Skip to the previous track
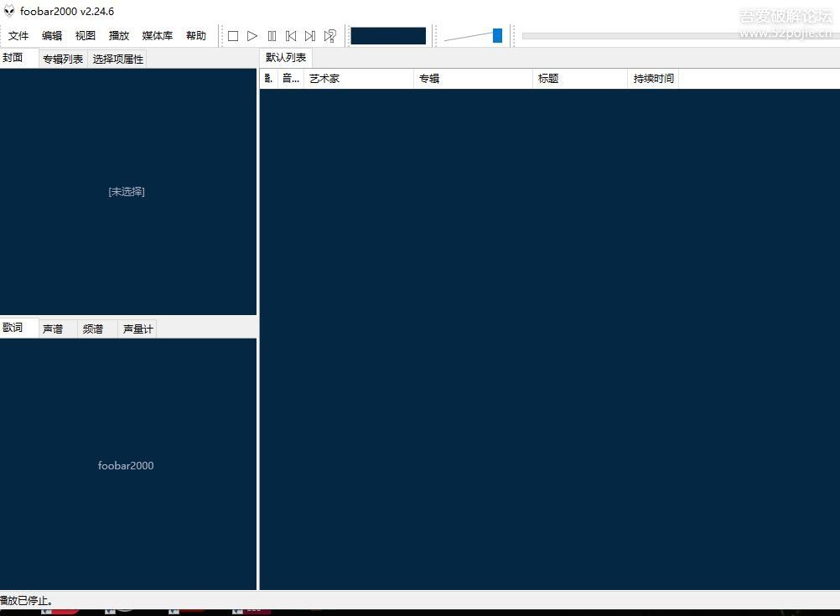The image size is (840, 616). 291,36
